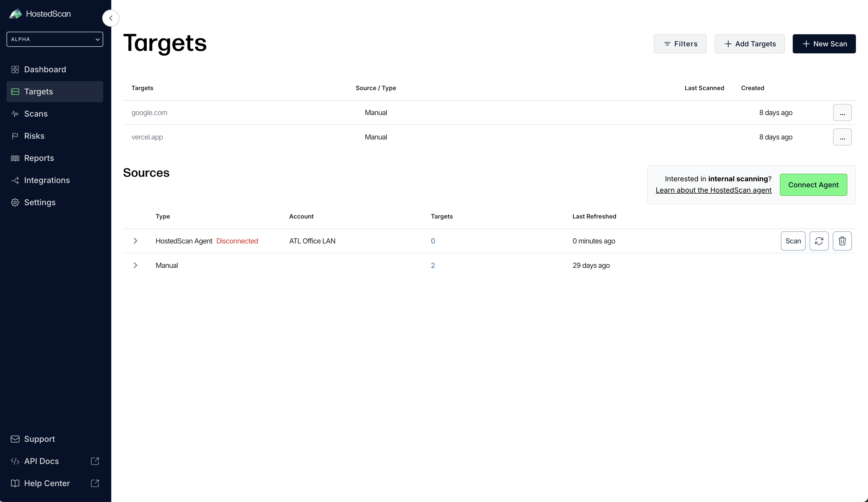The width and height of the screenshot is (868, 502).
Task: Click the Help Center book icon
Action: (15, 483)
